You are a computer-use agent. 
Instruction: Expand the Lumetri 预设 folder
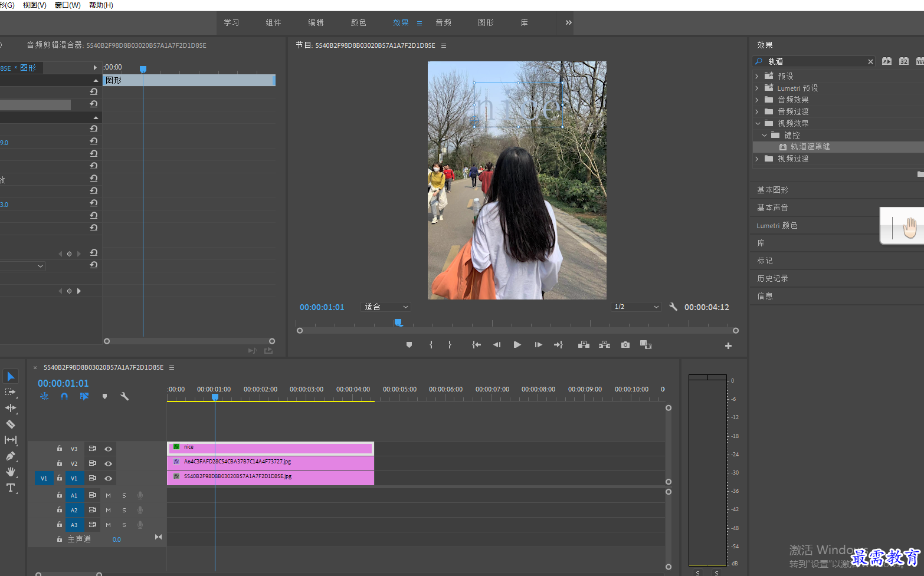pyautogui.click(x=757, y=88)
